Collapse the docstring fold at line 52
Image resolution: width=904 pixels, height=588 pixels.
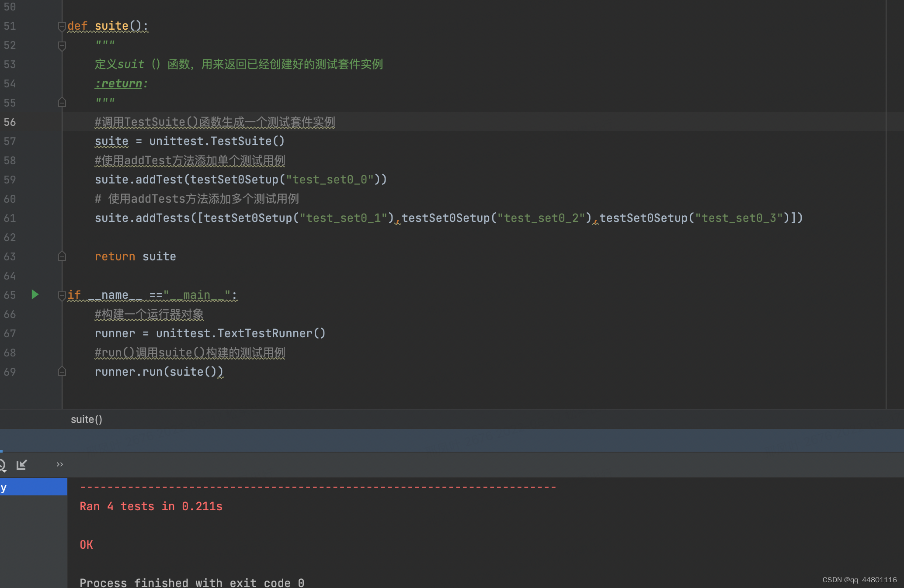pos(62,45)
